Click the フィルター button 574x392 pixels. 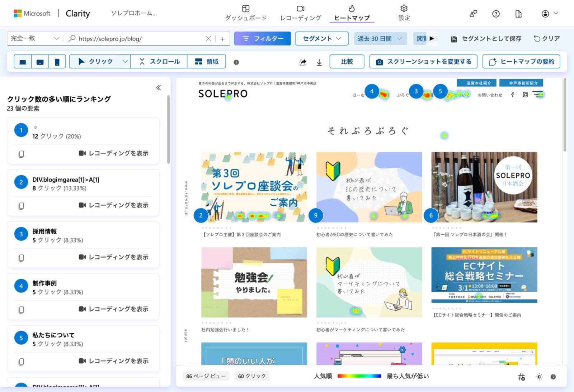click(263, 38)
